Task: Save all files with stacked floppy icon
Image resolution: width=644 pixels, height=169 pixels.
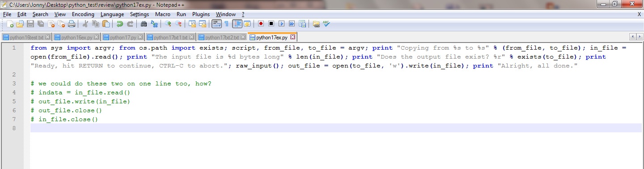Action: 41,24
